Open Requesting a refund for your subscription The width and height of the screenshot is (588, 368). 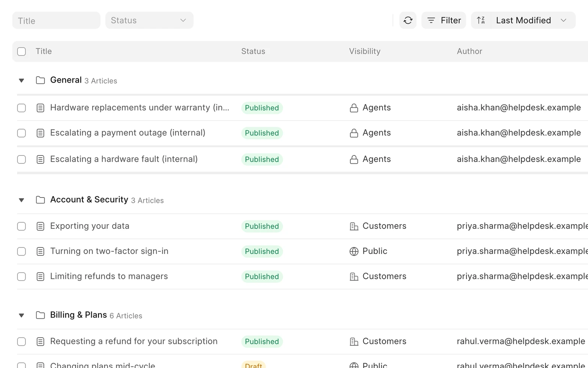point(134,341)
